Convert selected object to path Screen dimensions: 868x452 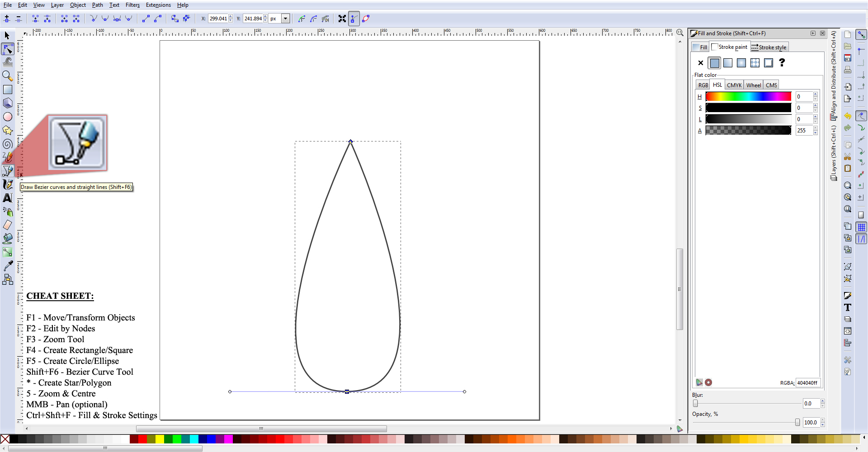click(175, 19)
